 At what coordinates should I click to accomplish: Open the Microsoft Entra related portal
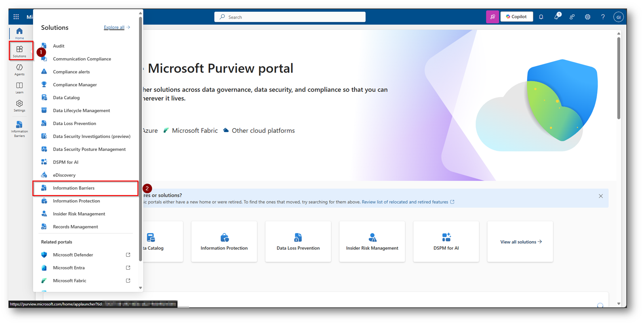click(86, 268)
